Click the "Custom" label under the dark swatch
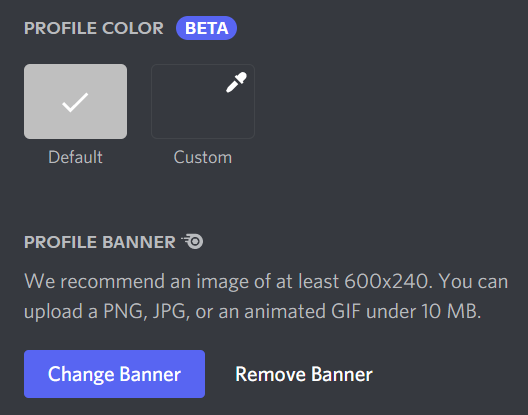528x415 pixels. 203,157
